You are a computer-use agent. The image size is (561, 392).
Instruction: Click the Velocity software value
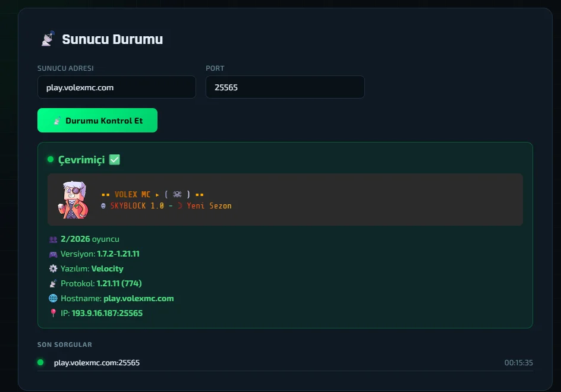pyautogui.click(x=108, y=268)
